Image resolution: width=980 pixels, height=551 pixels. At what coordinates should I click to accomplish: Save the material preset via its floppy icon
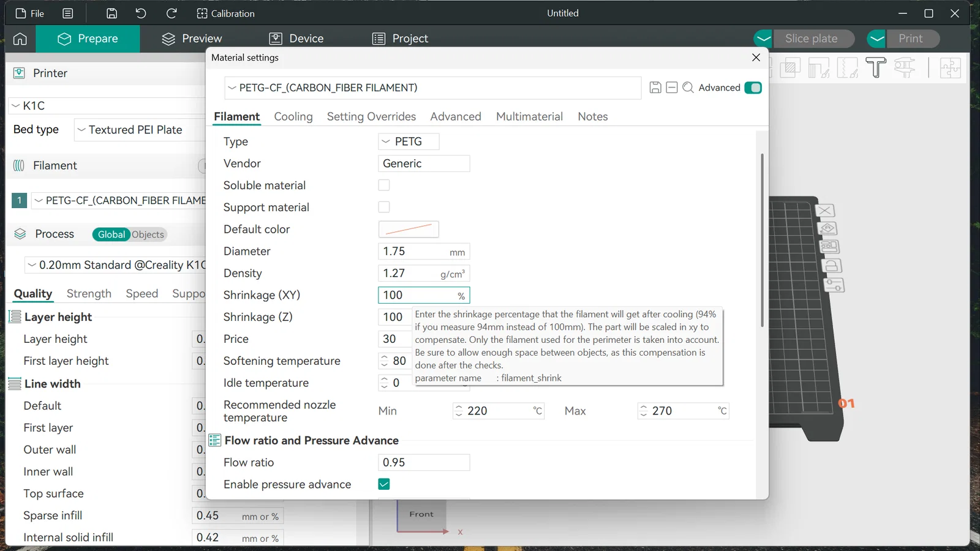(x=655, y=88)
